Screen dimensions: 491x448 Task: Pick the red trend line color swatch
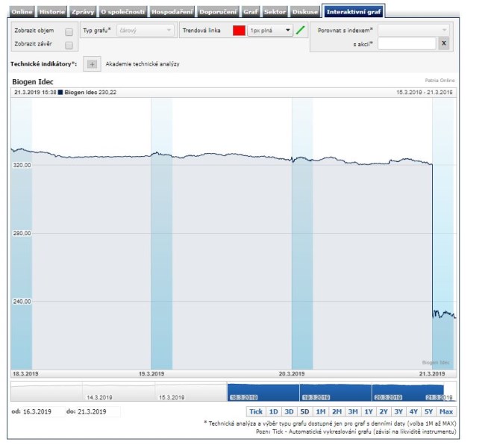click(x=239, y=31)
